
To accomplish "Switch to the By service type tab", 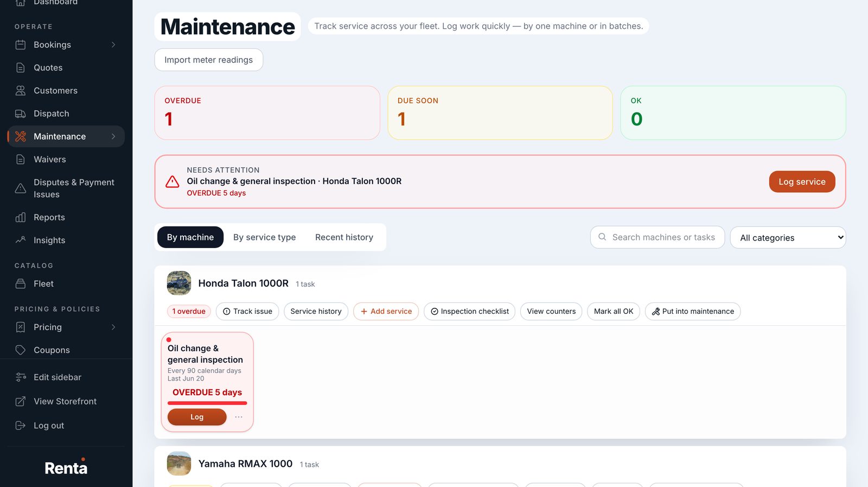I will pos(265,237).
